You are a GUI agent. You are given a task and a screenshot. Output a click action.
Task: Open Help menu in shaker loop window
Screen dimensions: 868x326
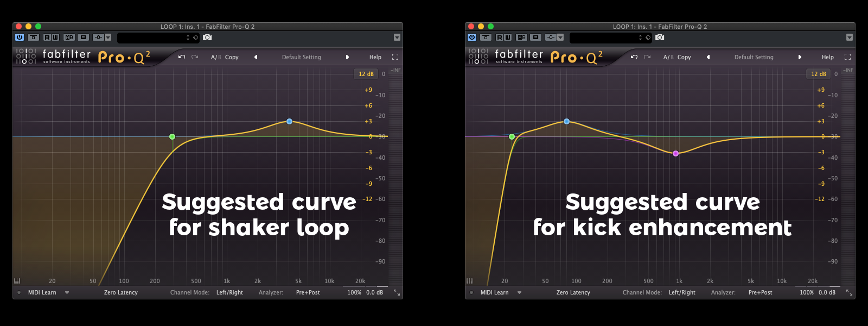coord(375,57)
